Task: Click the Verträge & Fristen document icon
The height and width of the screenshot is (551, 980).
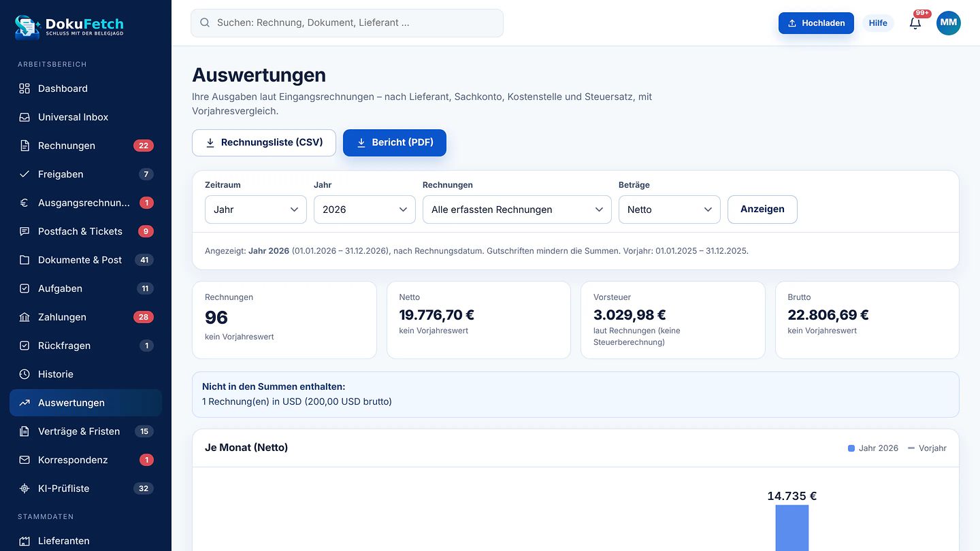Action: click(x=24, y=431)
